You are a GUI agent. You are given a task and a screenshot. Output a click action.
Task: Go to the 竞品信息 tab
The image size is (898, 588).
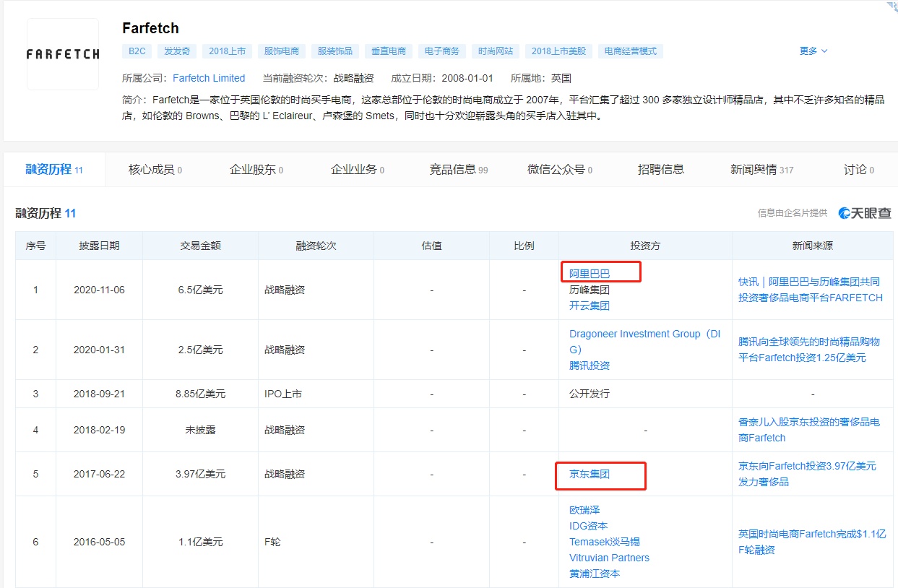coord(459,170)
